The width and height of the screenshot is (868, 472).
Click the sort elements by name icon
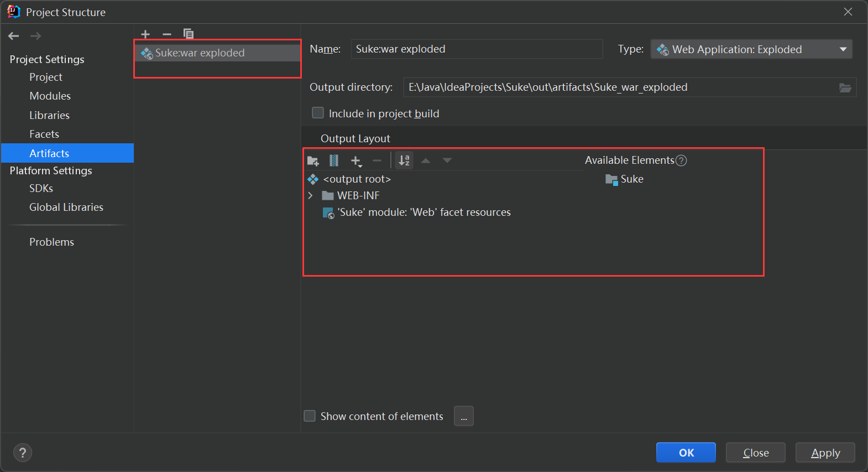pos(404,160)
